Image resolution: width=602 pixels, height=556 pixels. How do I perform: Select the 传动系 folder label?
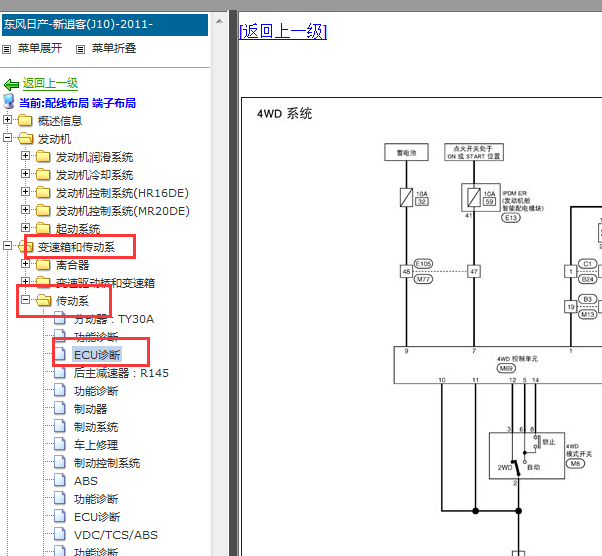[73, 301]
